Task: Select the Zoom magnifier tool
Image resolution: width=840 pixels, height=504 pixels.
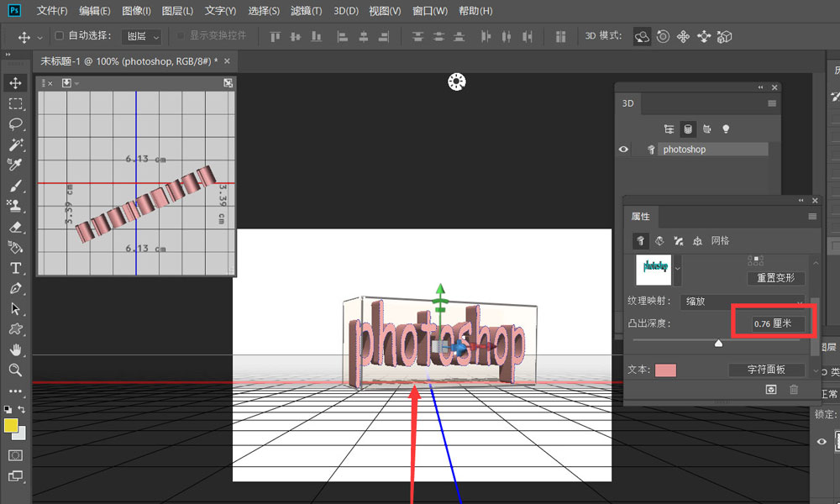Action: point(15,370)
